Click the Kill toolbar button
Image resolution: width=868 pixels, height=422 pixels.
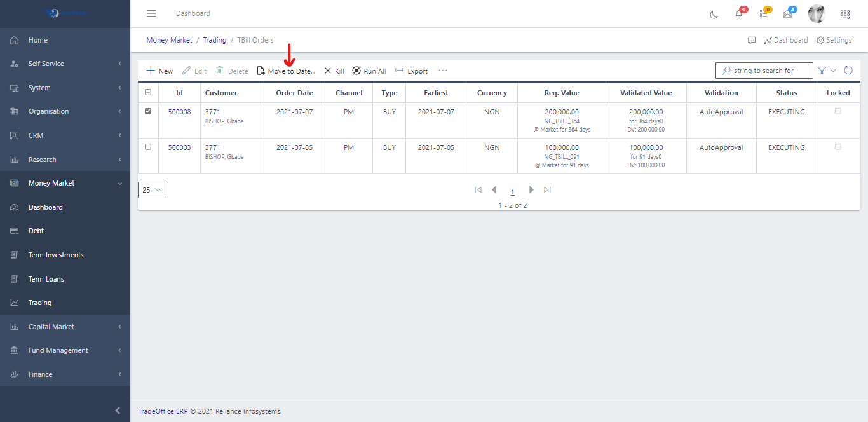click(334, 71)
